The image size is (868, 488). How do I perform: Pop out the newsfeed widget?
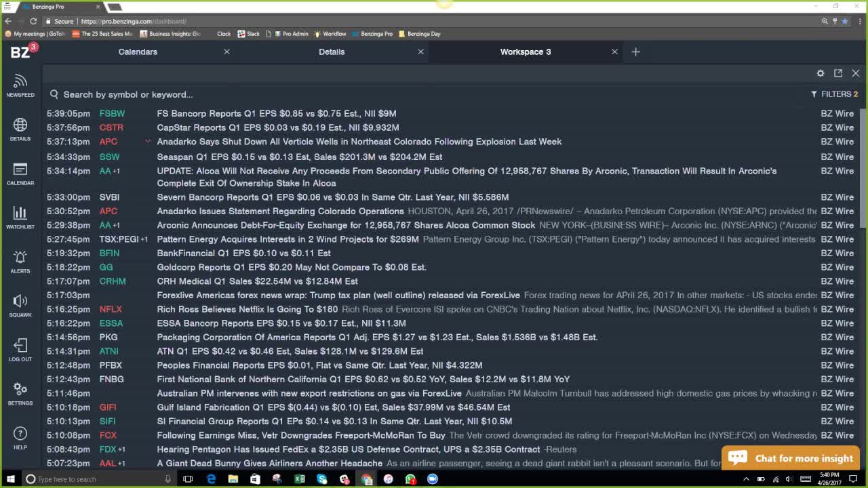point(838,73)
